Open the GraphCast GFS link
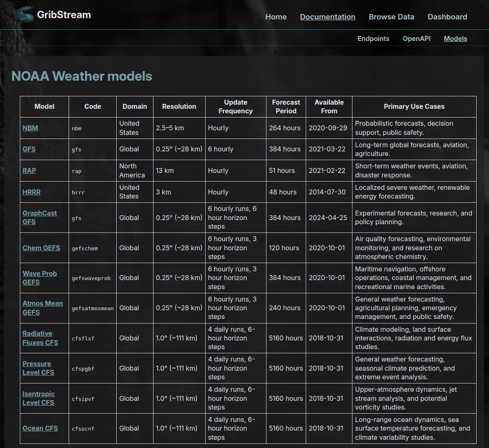The height and width of the screenshot is (448, 489). [x=40, y=218]
